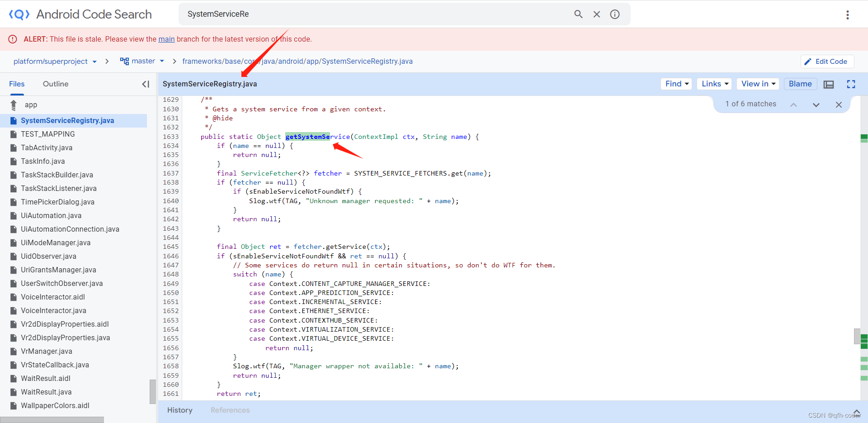This screenshot has height=423, width=868.
Task: Click highlighted getSystemService method name
Action: click(317, 137)
